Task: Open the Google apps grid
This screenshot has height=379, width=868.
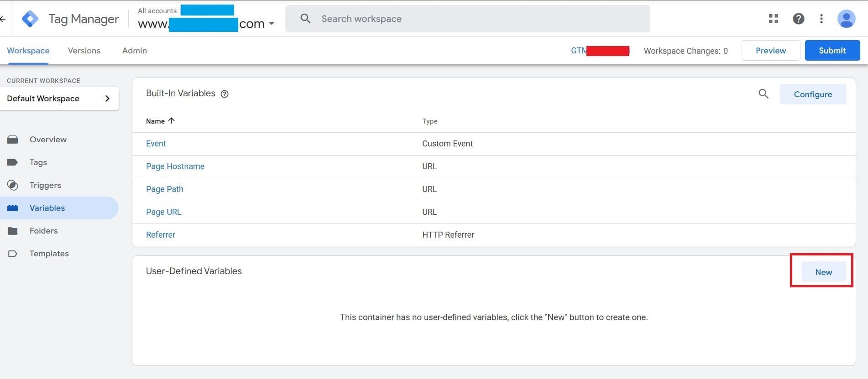Action: point(773,19)
